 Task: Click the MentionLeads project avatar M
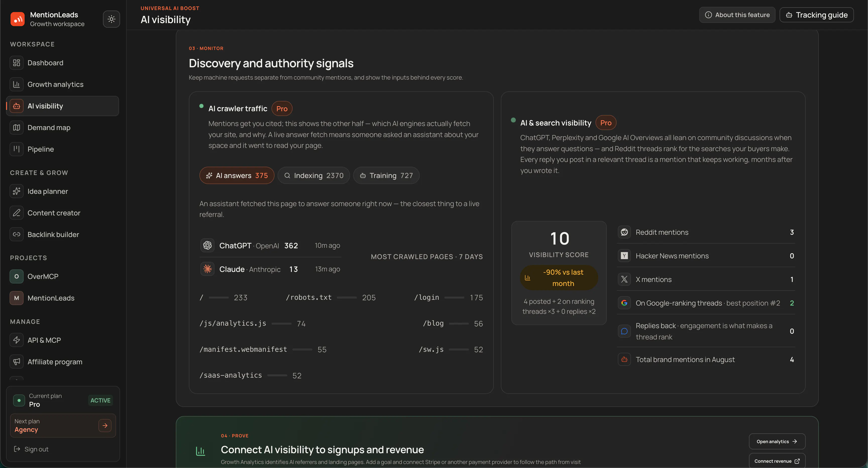17,298
